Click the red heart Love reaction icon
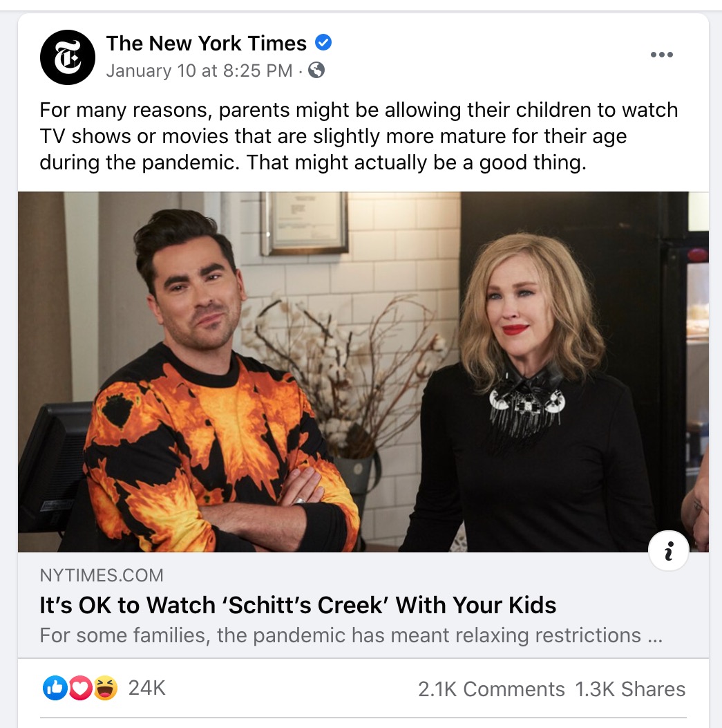 [79, 688]
